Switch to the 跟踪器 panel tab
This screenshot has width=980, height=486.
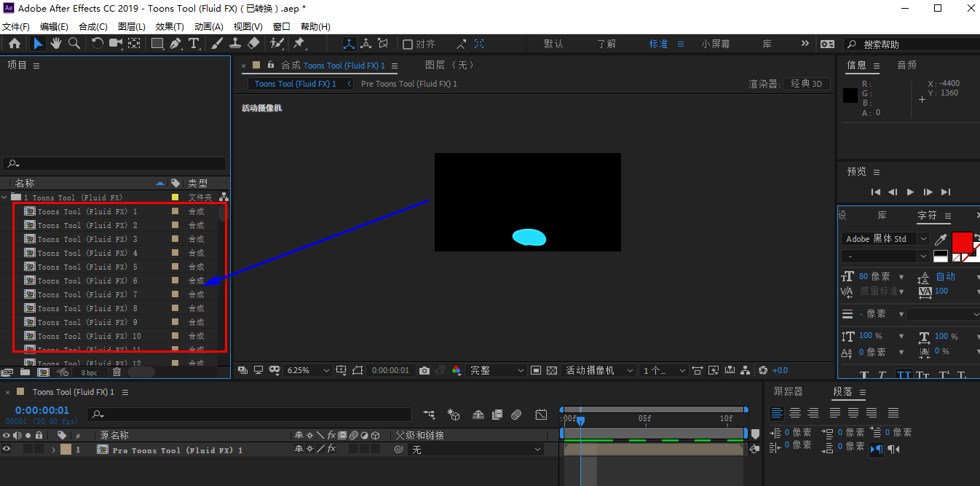click(789, 391)
